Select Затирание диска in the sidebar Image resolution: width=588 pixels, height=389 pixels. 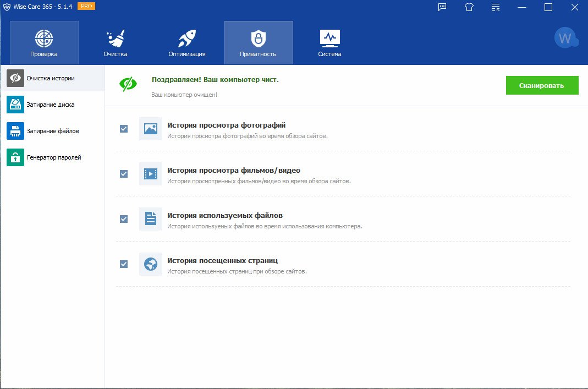tap(52, 105)
